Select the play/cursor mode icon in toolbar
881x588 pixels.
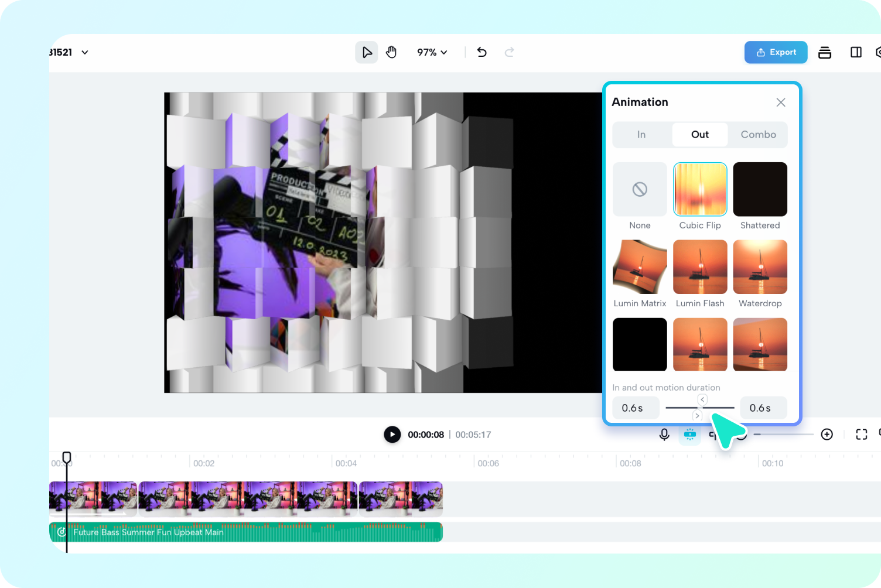pyautogui.click(x=367, y=52)
